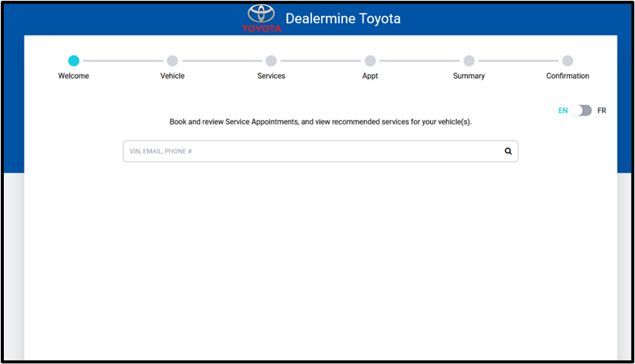635x364 pixels.
Task: Select the Services step circle
Action: 271,60
